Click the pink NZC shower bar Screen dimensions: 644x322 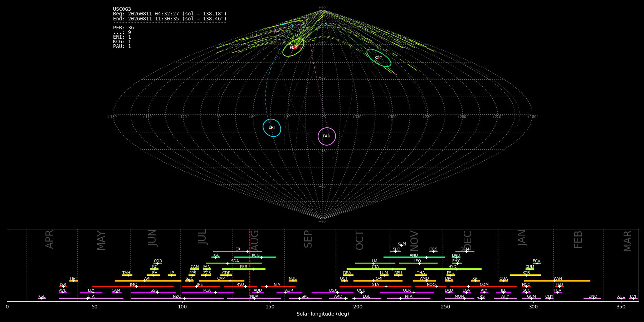pos(177,298)
